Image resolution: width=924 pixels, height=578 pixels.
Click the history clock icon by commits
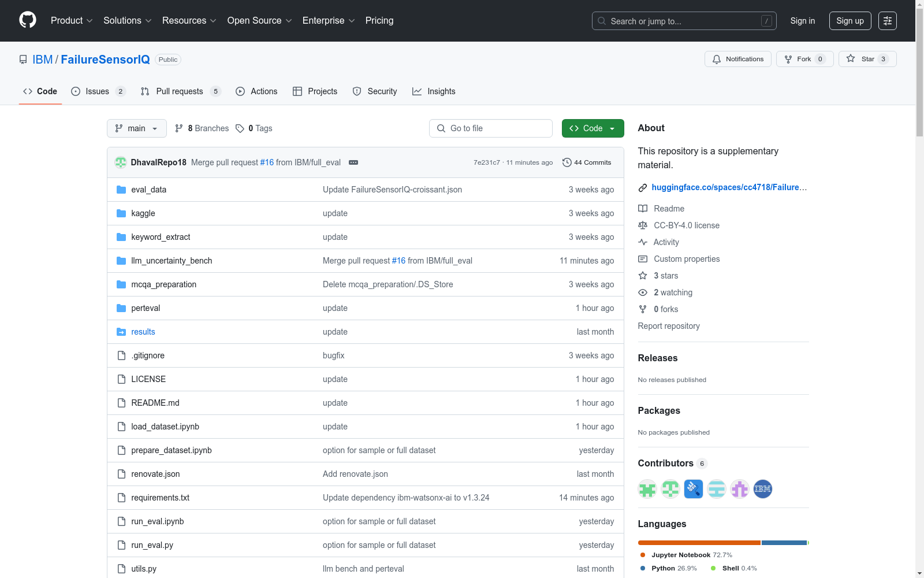coord(567,162)
